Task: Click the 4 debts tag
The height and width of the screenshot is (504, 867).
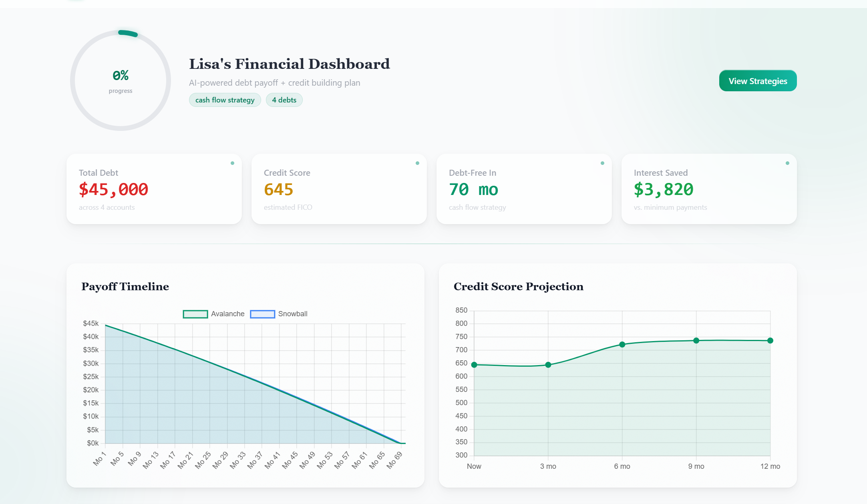Action: pyautogui.click(x=284, y=100)
